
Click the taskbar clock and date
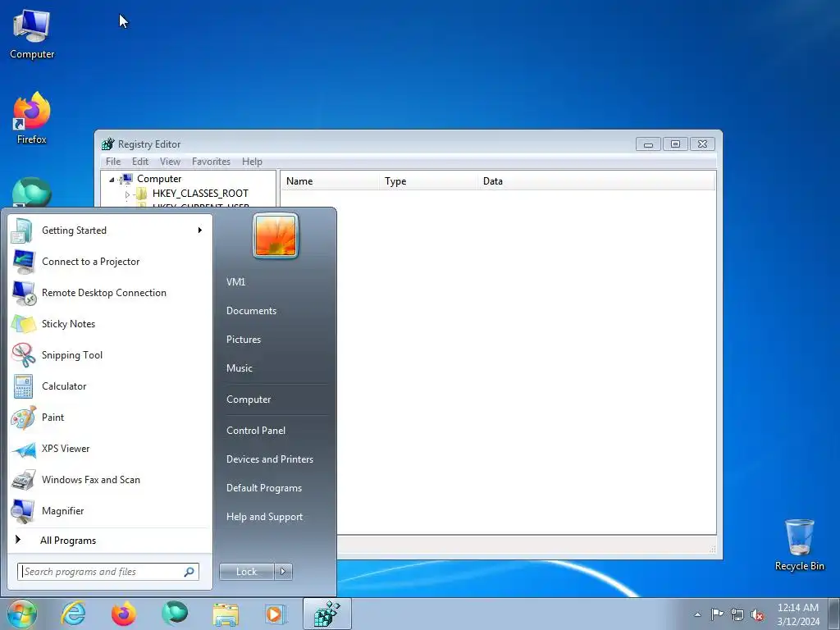pyautogui.click(x=798, y=614)
